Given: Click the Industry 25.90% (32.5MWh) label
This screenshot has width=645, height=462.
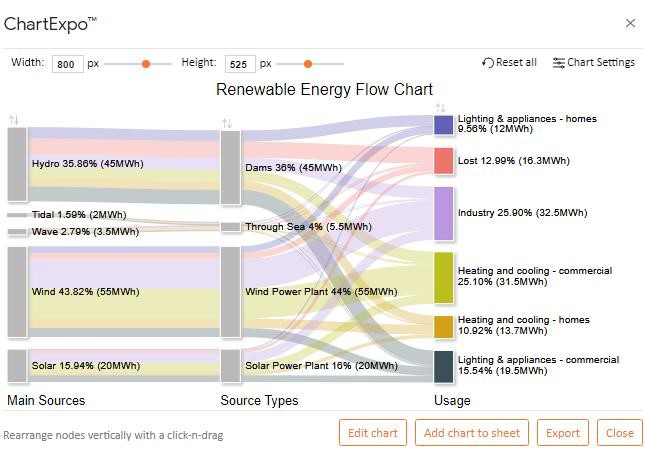Looking at the screenshot, I should pyautogui.click(x=522, y=213).
